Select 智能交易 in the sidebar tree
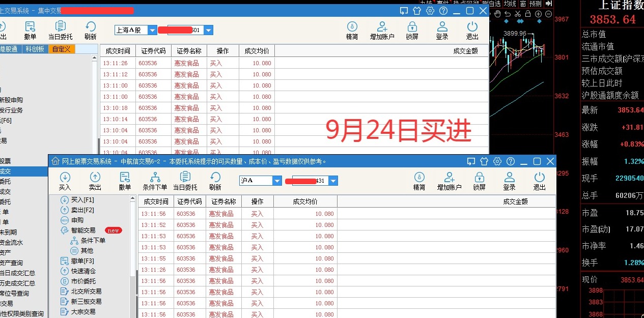Viewport: 644px width, 318px height. pos(83,230)
